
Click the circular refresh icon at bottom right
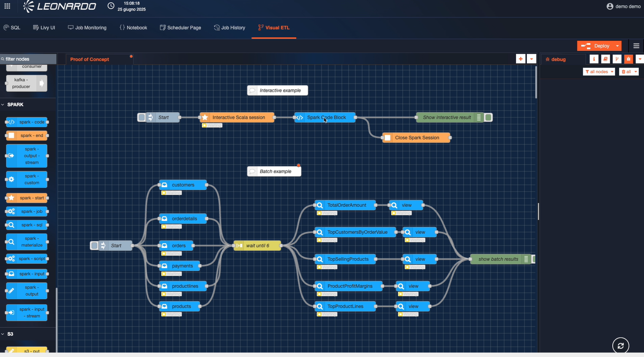point(621,346)
